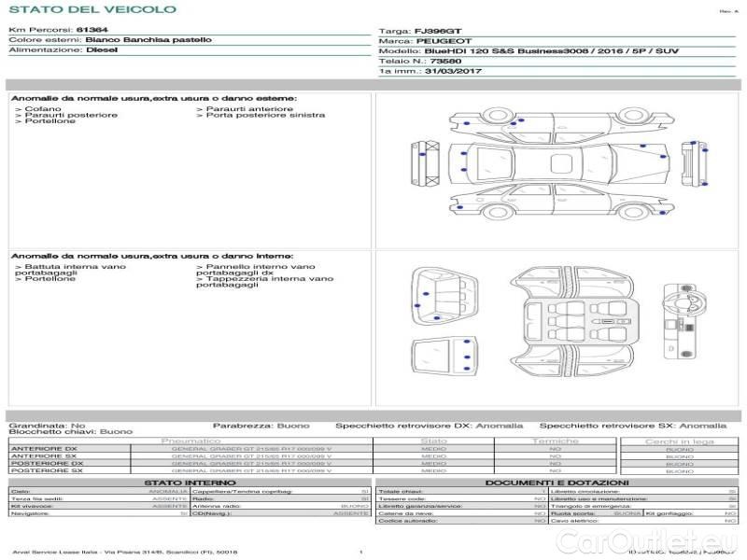Click Pannello interno vano portabagagli dx

coord(256,270)
